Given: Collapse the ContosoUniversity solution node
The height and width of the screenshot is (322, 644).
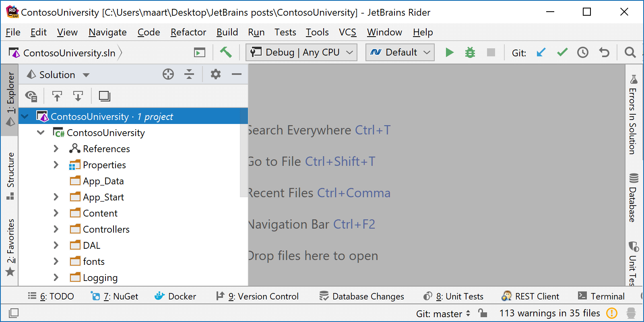Looking at the screenshot, I should (x=25, y=117).
